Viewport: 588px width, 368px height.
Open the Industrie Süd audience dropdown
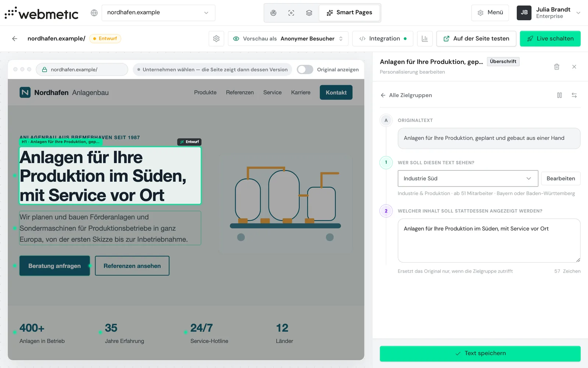click(468, 178)
